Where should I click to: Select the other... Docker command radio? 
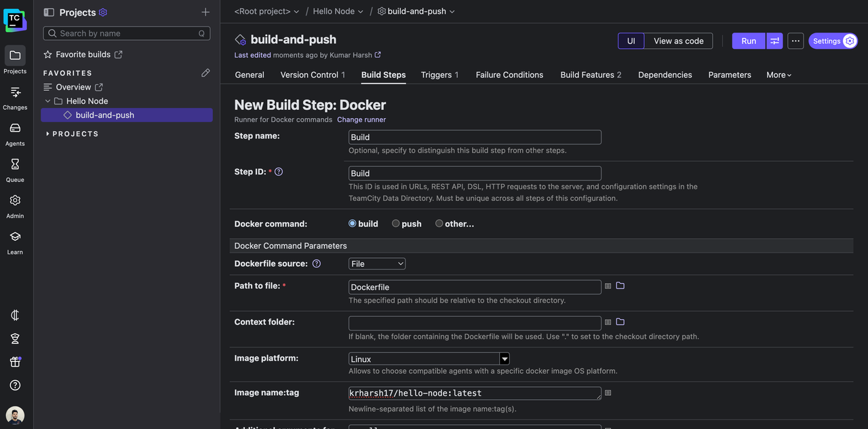[439, 223]
